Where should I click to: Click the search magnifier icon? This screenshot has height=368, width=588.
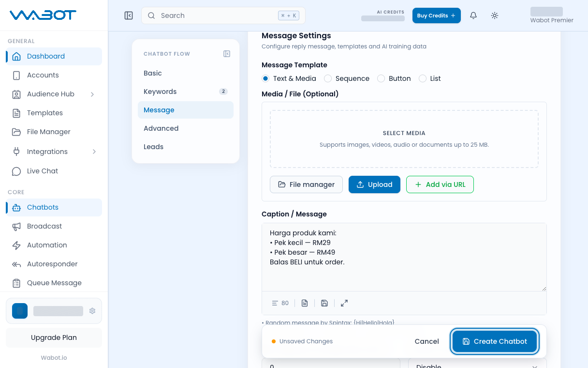pyautogui.click(x=151, y=15)
